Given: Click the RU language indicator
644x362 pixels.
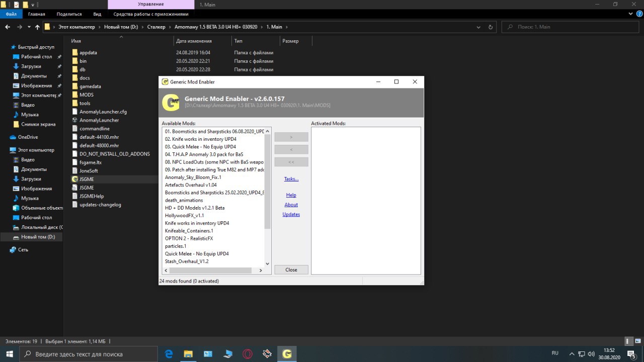Looking at the screenshot, I should [x=555, y=353].
